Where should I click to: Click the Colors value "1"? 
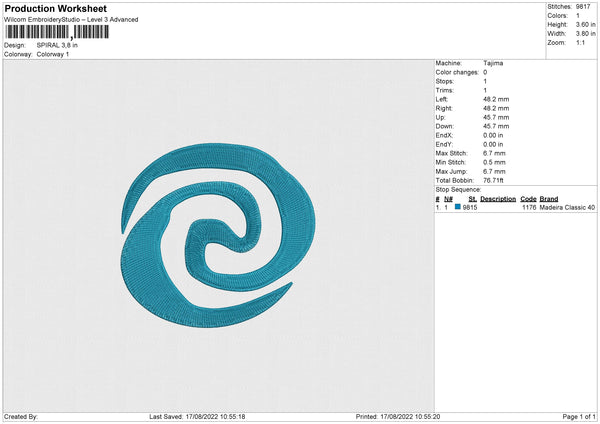(x=578, y=16)
